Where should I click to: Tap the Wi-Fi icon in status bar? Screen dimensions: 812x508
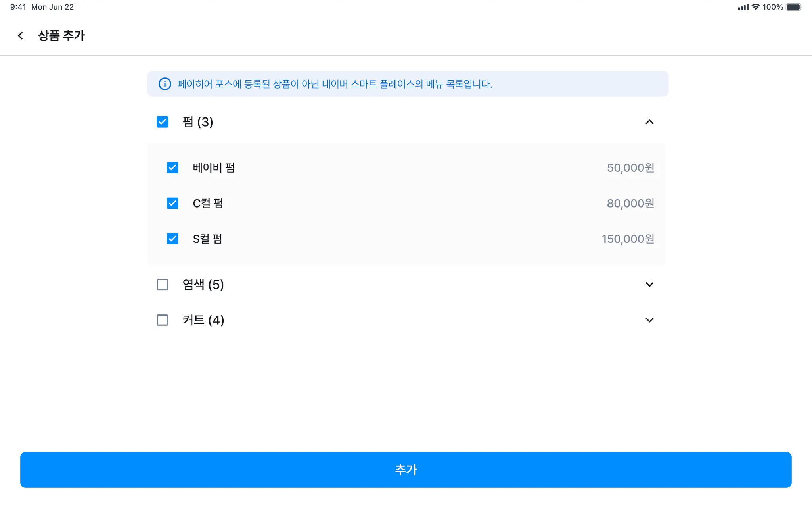756,7
